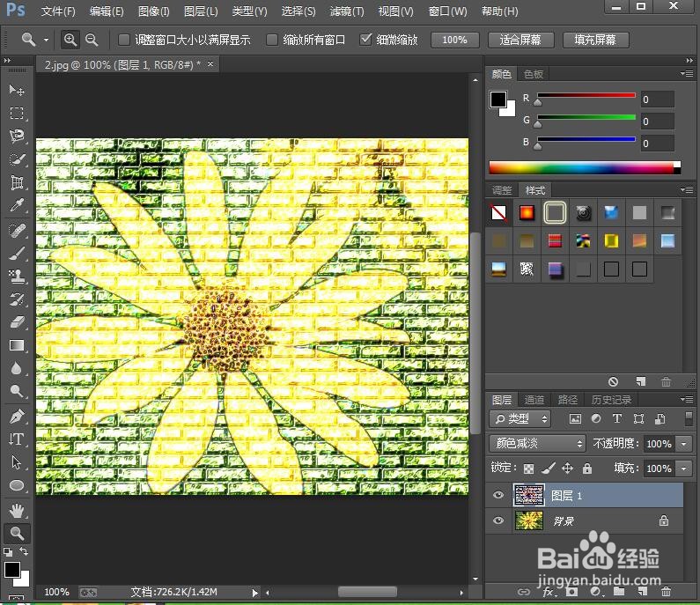Choose the Eraser tool

pos(17,322)
